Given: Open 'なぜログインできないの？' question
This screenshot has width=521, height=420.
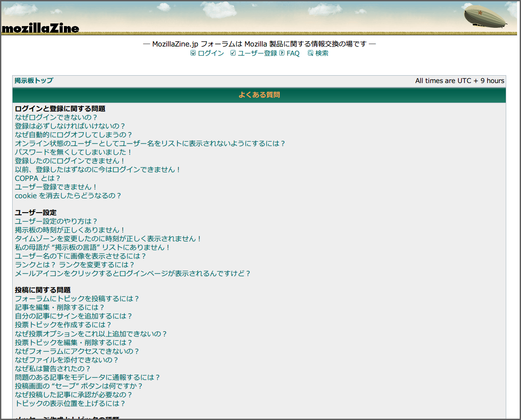Looking at the screenshot, I should (56, 117).
